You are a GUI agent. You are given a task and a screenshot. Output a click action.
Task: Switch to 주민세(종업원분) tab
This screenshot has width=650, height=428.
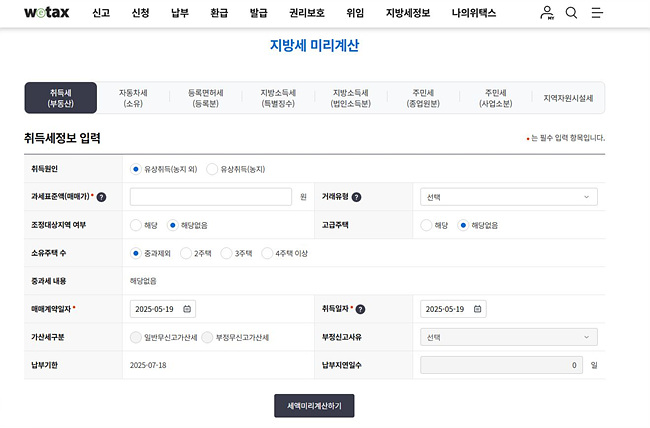[423, 98]
